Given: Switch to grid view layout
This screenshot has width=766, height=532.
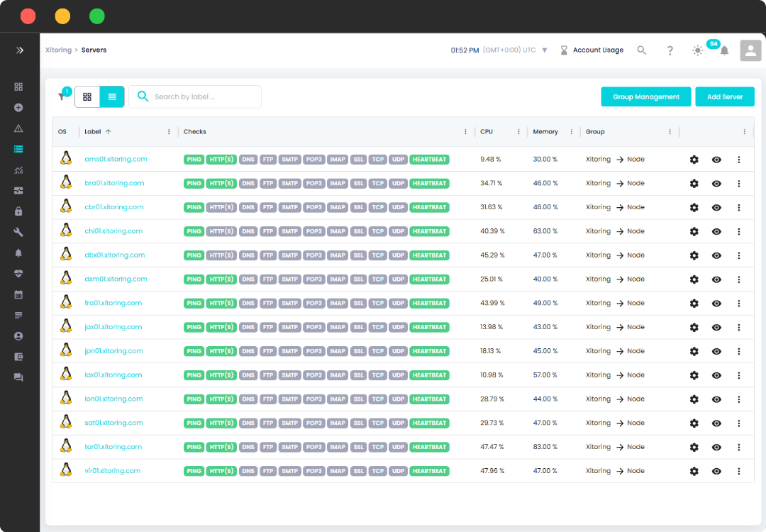Looking at the screenshot, I should (x=87, y=96).
